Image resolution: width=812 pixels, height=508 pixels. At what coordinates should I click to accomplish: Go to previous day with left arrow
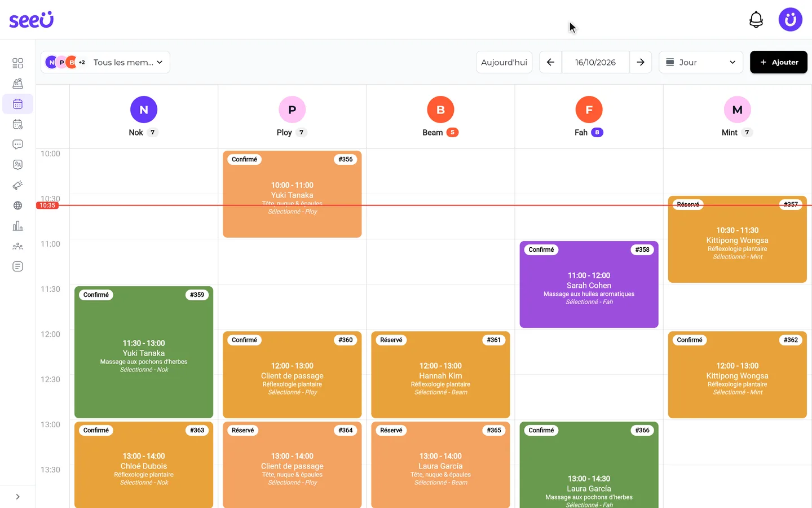tap(550, 62)
